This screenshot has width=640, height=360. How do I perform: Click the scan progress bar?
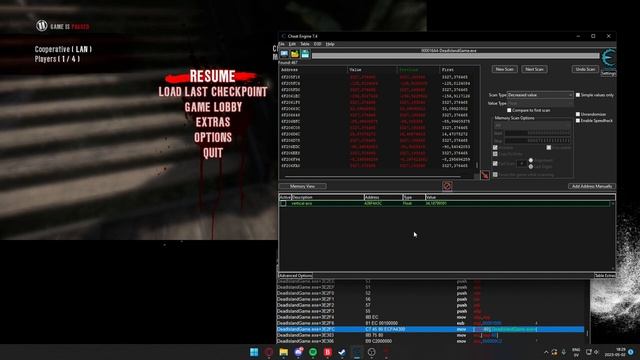[x=456, y=56]
